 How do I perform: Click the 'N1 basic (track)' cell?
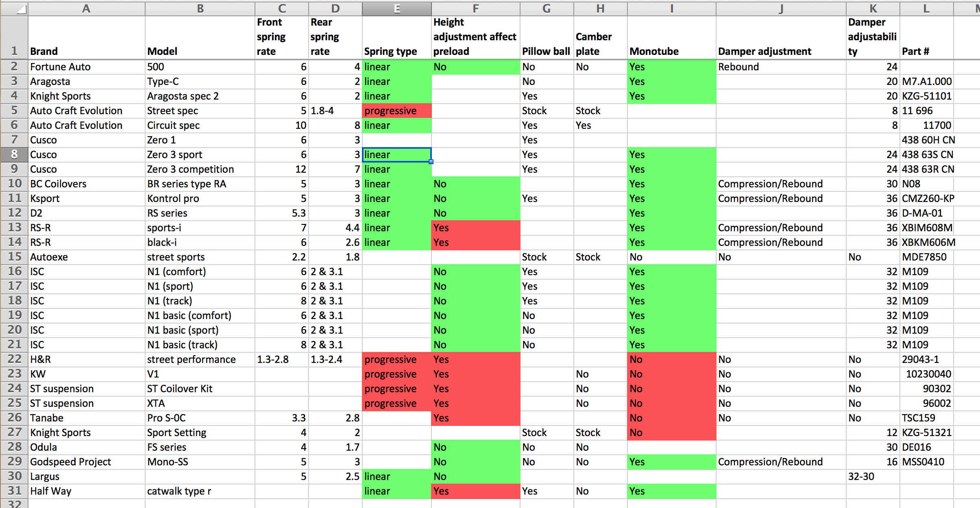pos(200,345)
